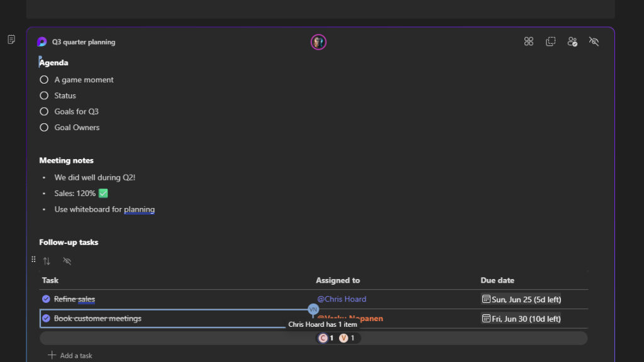Click the 'Assigned to' column header
This screenshot has height=362, width=644.
coord(338,280)
